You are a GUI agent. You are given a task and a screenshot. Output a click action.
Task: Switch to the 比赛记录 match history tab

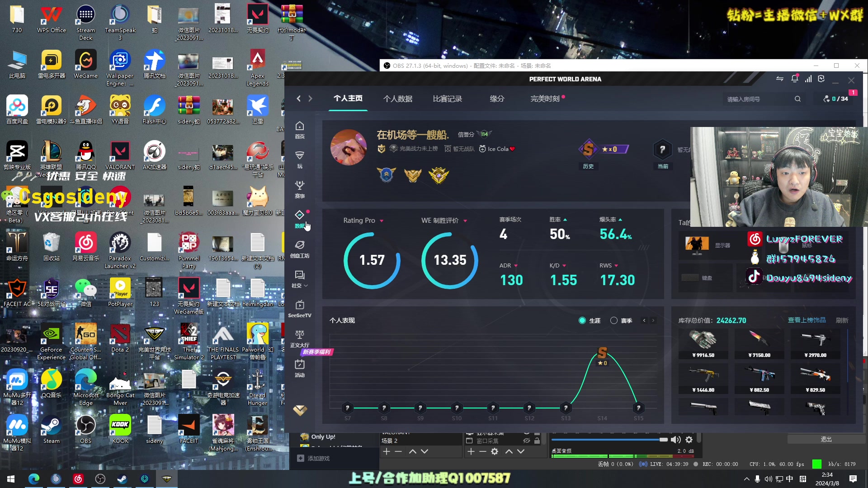coord(448,99)
